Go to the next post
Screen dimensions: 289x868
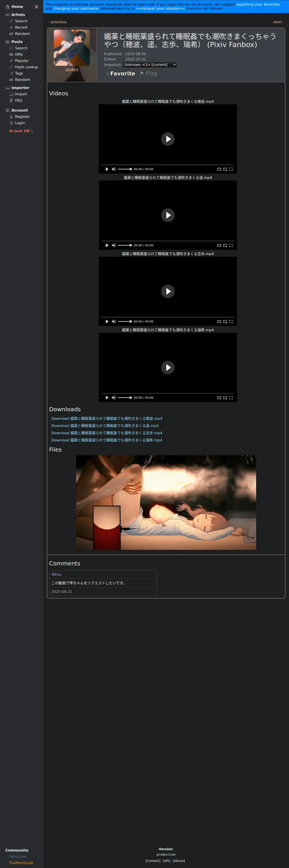[x=278, y=22]
